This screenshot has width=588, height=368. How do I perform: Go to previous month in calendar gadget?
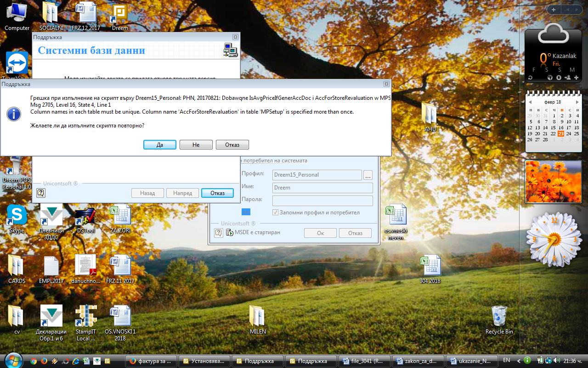[x=530, y=102]
